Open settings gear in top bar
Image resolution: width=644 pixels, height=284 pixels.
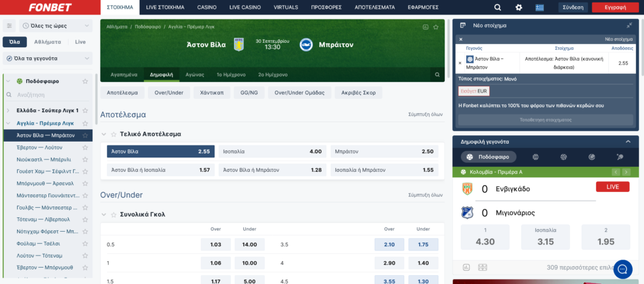pos(519,8)
